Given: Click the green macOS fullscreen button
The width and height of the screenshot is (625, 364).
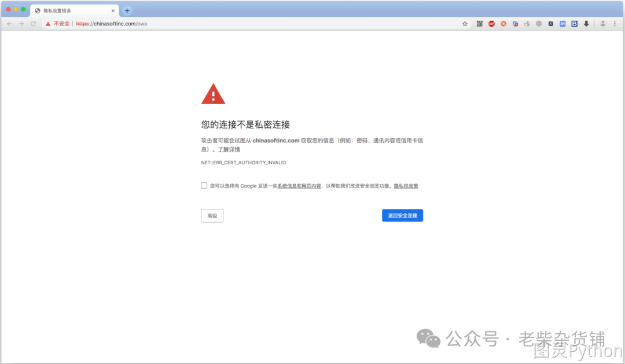Looking at the screenshot, I should coord(23,10).
